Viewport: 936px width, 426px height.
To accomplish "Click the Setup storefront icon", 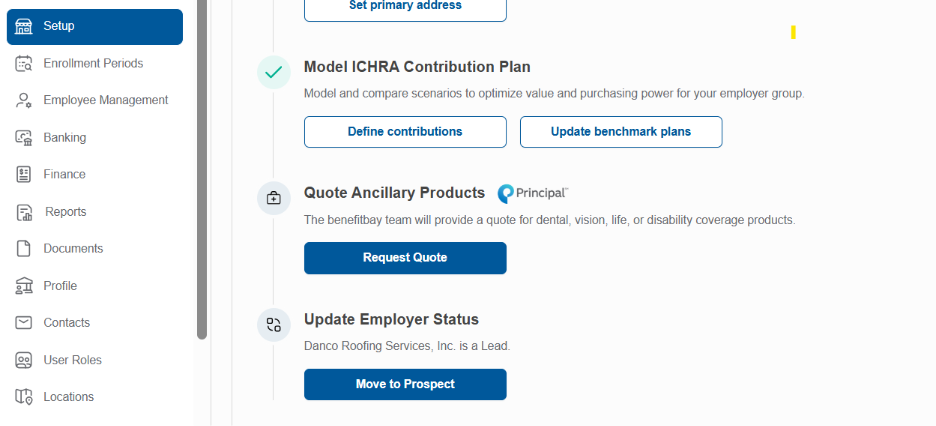I will [x=23, y=26].
